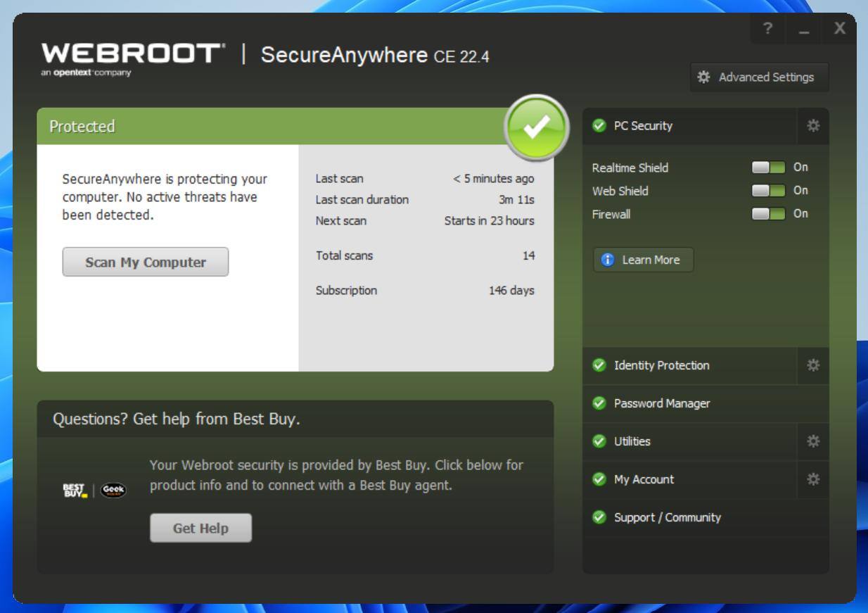Expand the Utilities panel section
Viewport: 868px width, 613px height.
(x=632, y=441)
